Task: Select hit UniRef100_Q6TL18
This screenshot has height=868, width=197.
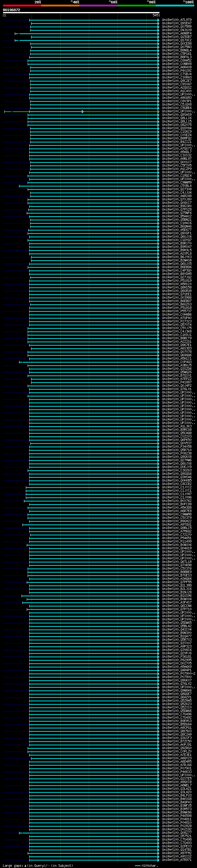Action: 176,562
